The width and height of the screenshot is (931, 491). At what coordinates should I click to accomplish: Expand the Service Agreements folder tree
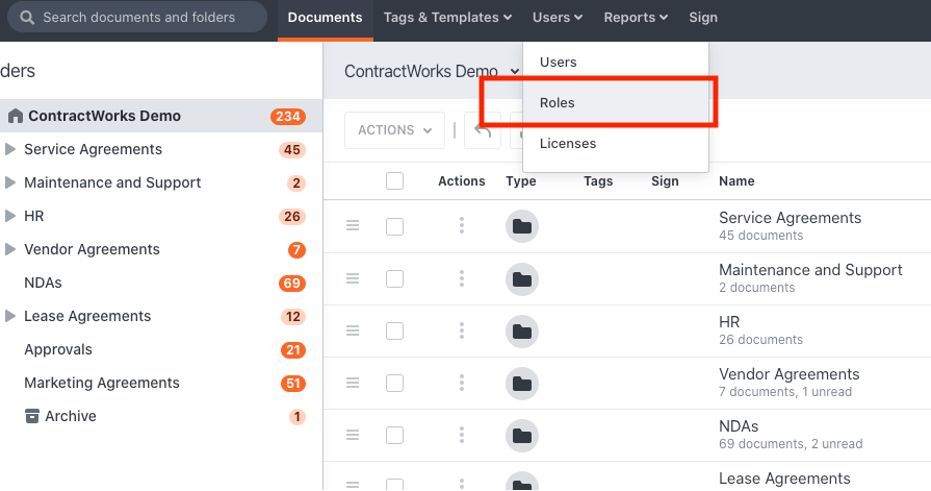coord(11,150)
